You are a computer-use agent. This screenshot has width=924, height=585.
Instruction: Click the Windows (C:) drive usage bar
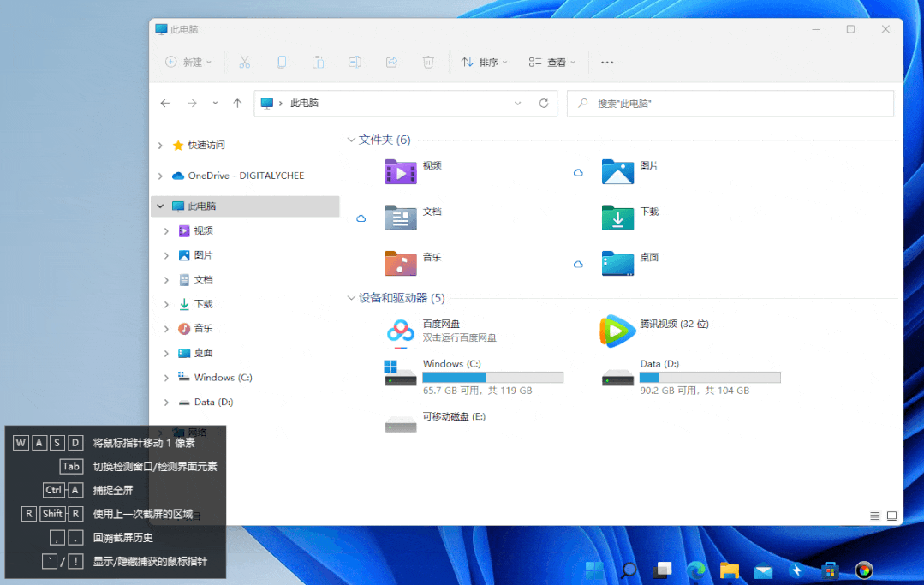(492, 377)
